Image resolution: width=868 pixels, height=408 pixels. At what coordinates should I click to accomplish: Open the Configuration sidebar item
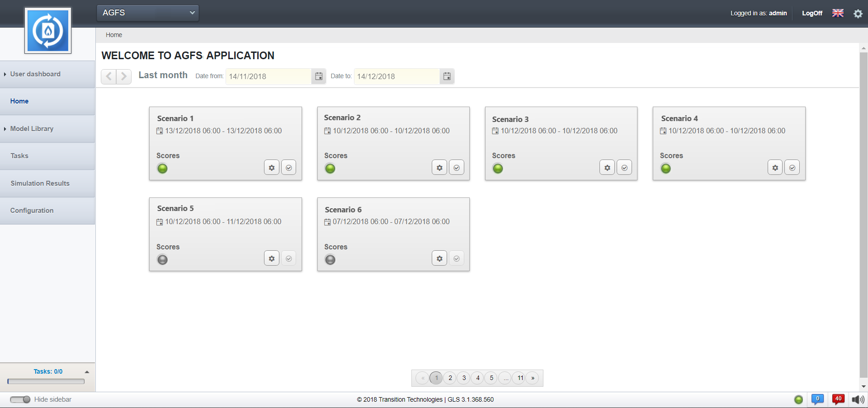click(x=32, y=211)
